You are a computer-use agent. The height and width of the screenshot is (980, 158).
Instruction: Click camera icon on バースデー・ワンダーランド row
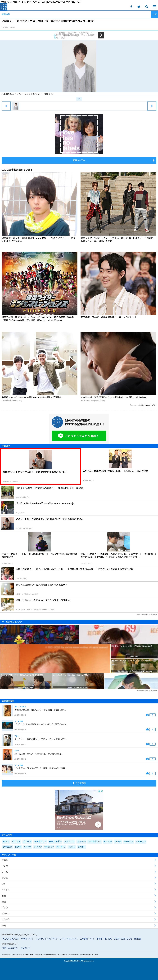pyautogui.click(x=147, y=773)
